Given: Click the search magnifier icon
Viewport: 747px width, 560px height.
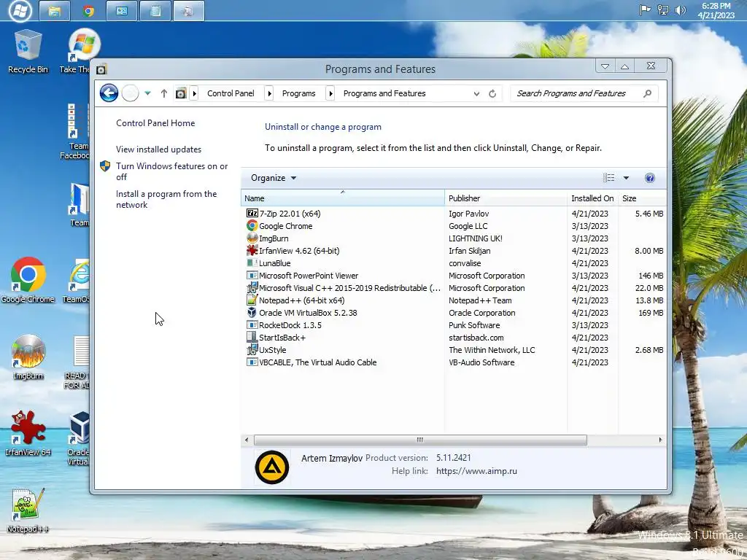Looking at the screenshot, I should tap(647, 93).
